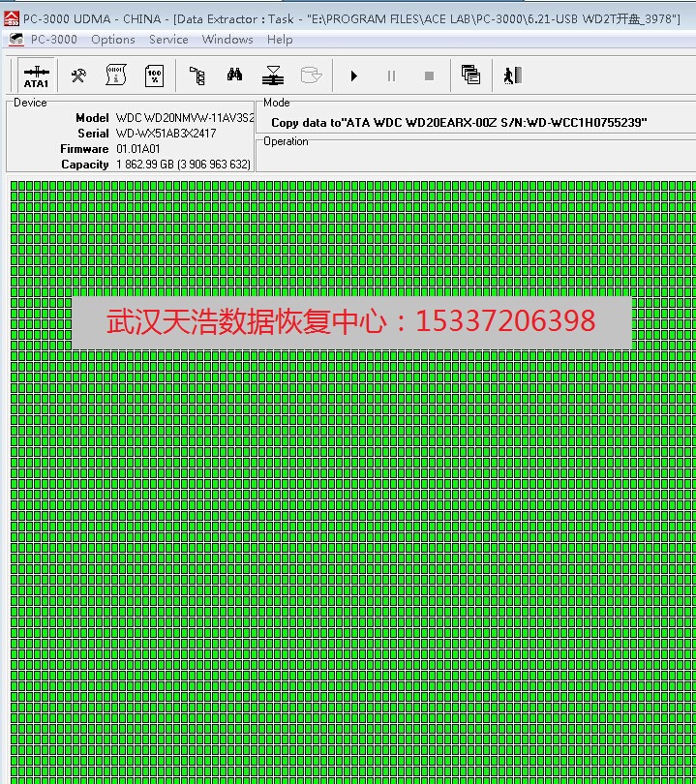Image resolution: width=696 pixels, height=784 pixels.
Task: Click the first green sector block in map
Action: point(15,186)
